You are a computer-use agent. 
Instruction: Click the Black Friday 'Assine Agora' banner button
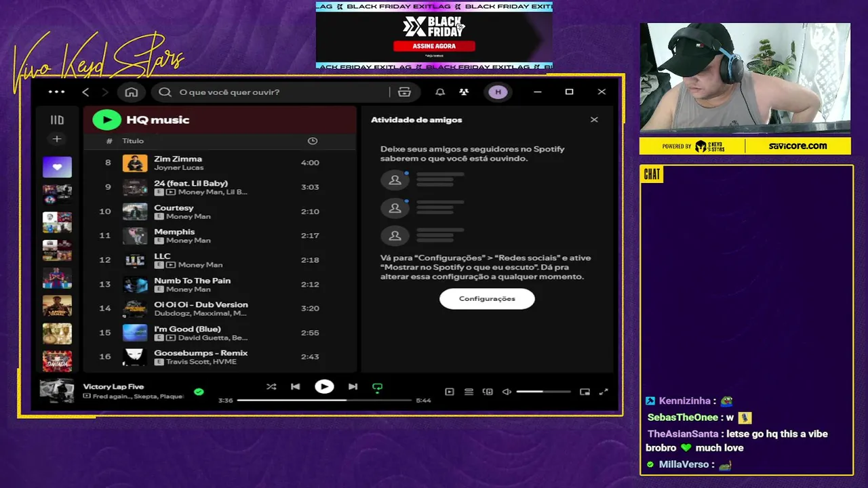434,46
